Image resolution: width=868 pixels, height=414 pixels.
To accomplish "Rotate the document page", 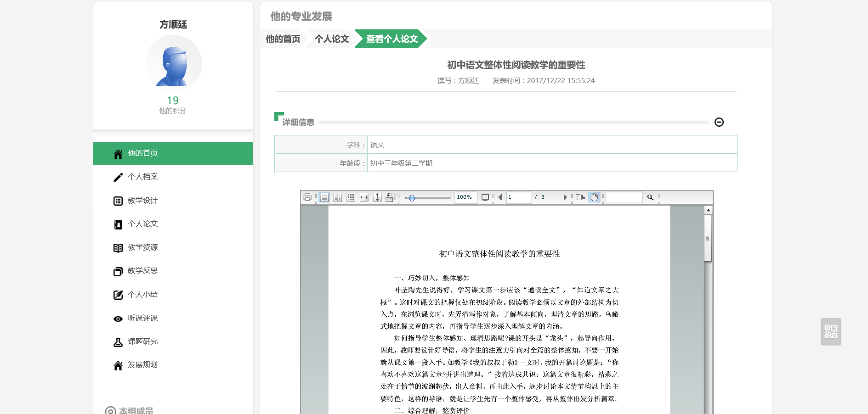I will click(390, 197).
